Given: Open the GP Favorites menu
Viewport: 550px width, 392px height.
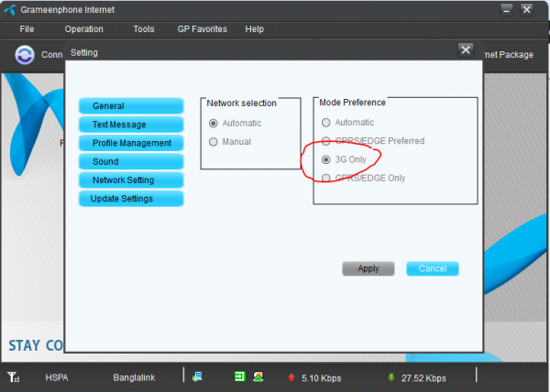Looking at the screenshot, I should (202, 29).
